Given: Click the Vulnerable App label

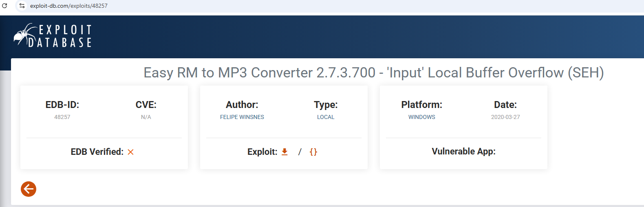Looking at the screenshot, I should click(463, 152).
